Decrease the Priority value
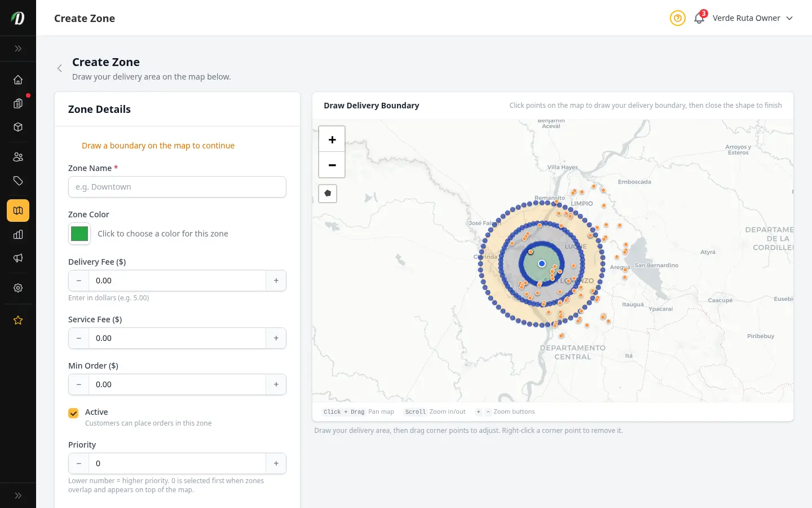The image size is (812, 508). click(78, 463)
